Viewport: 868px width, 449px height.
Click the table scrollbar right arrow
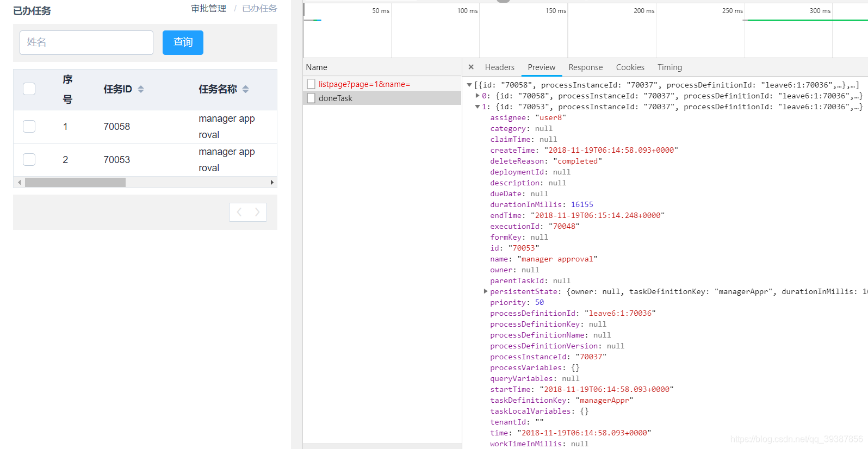tap(272, 183)
